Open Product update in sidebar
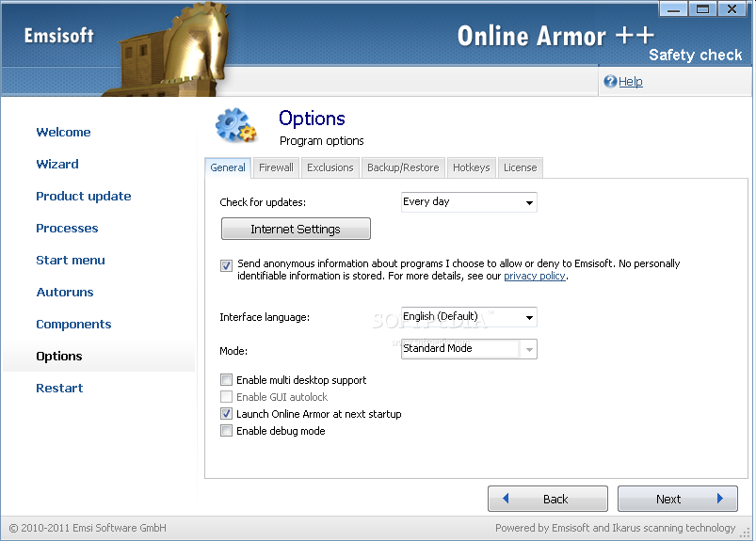 click(x=84, y=196)
